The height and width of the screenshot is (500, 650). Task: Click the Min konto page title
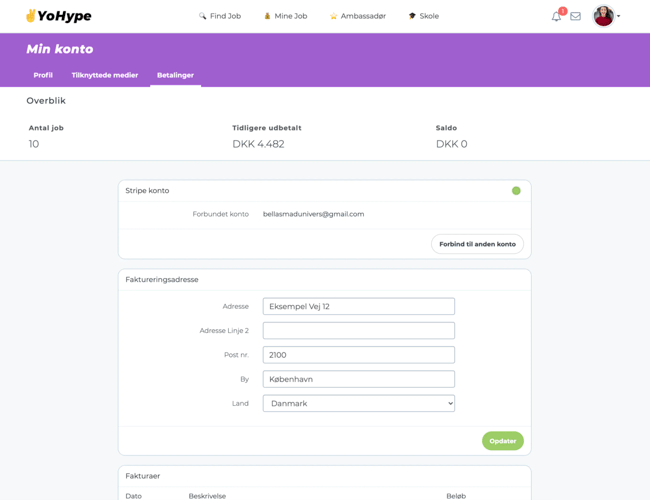tap(60, 49)
